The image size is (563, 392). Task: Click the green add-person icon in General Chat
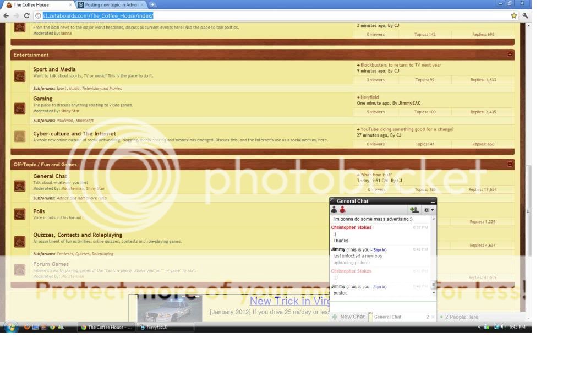[x=414, y=210]
